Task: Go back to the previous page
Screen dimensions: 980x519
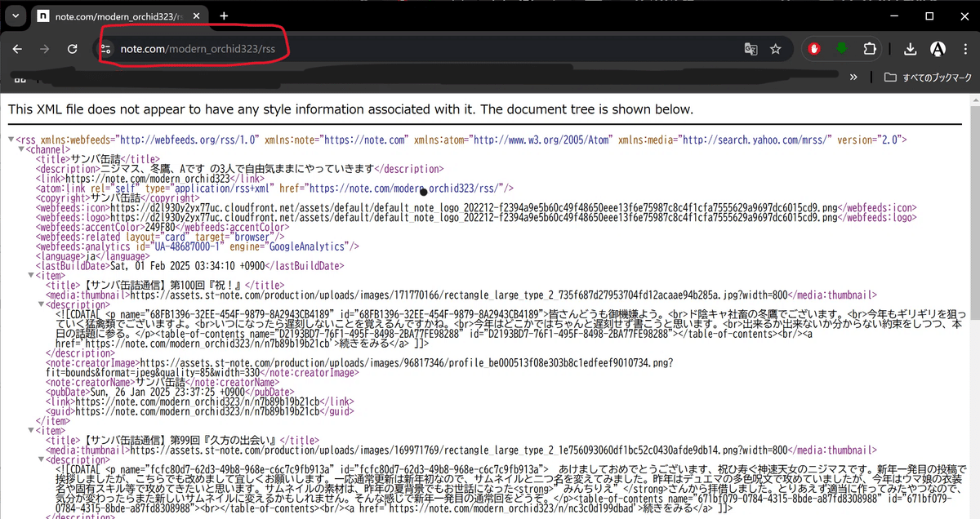Action: 17,49
